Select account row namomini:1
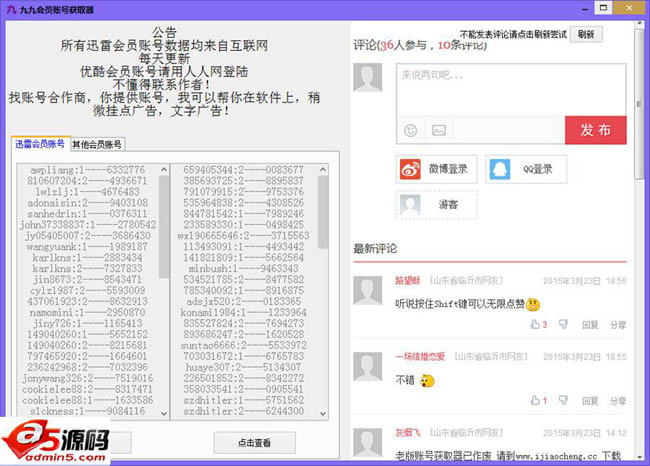The image size is (650, 466). pos(87,312)
